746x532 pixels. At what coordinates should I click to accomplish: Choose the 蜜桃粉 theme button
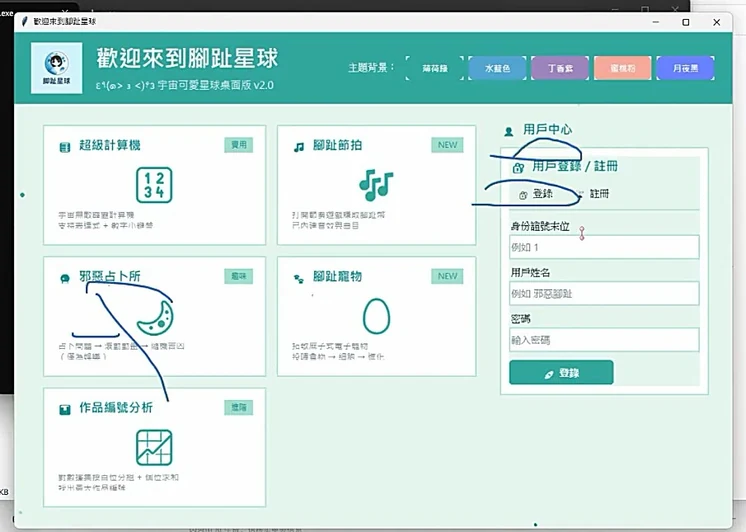pyautogui.click(x=623, y=68)
